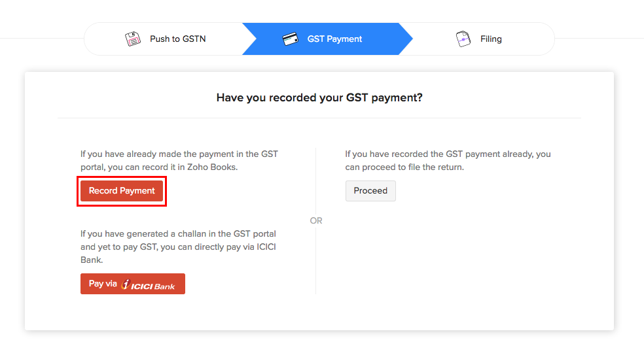The width and height of the screenshot is (644, 342).
Task: Click the 'generated a challan' paragraph
Action: point(178,247)
